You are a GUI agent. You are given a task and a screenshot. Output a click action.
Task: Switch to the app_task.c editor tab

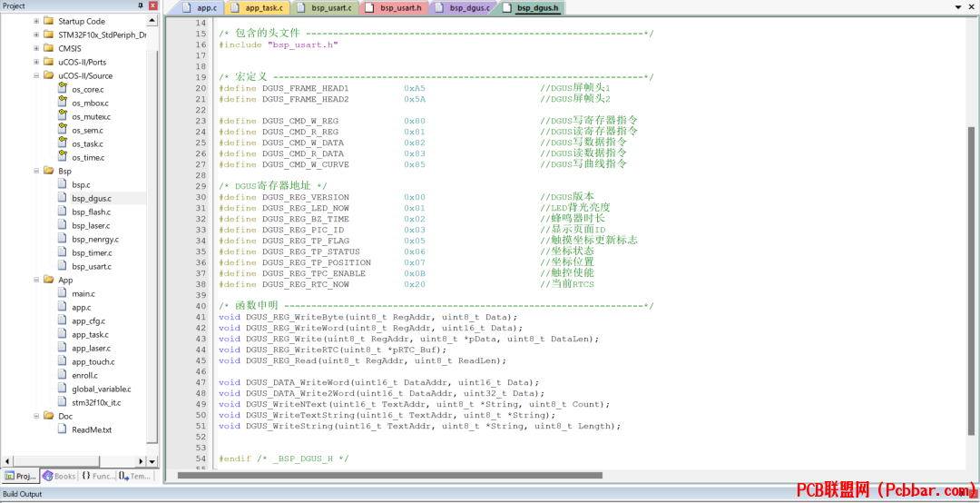258,8
